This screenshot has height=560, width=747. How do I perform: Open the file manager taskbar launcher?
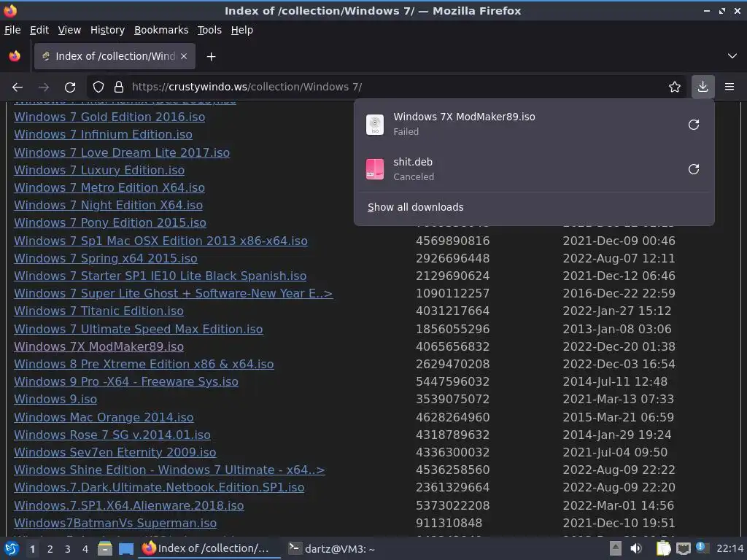[105, 549]
